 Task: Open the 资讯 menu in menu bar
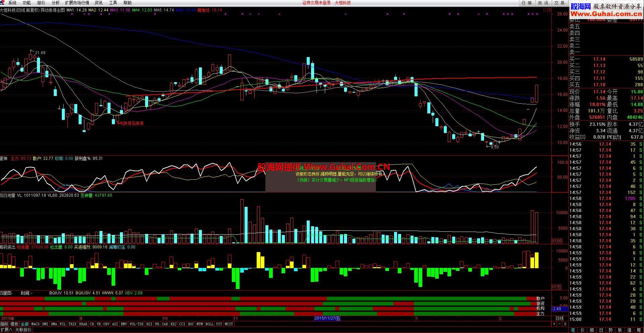click(98, 3)
